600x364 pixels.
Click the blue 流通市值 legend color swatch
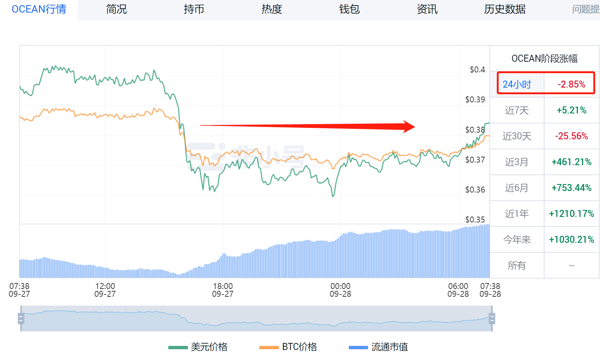[358, 347]
